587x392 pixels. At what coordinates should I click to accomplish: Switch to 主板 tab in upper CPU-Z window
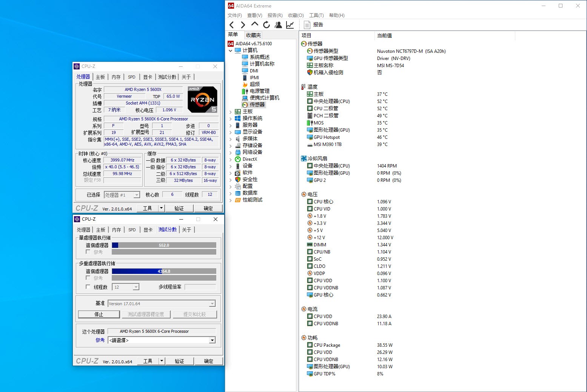pos(100,77)
